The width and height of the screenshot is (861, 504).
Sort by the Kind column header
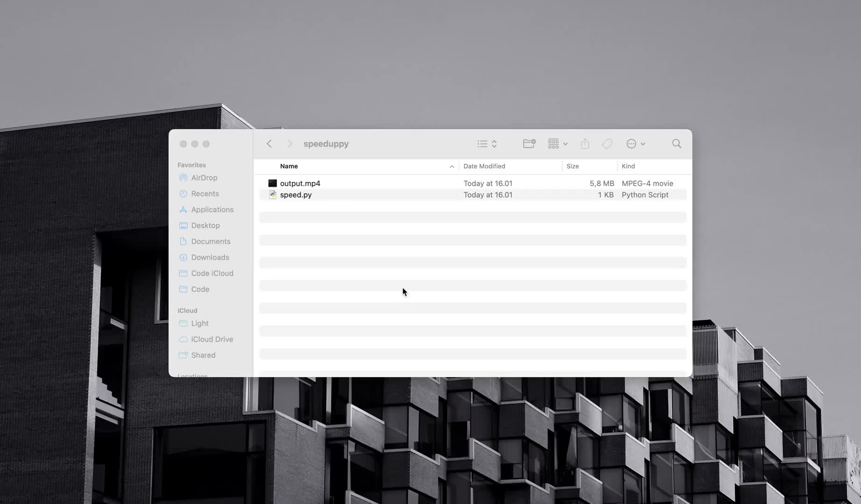coord(628,166)
